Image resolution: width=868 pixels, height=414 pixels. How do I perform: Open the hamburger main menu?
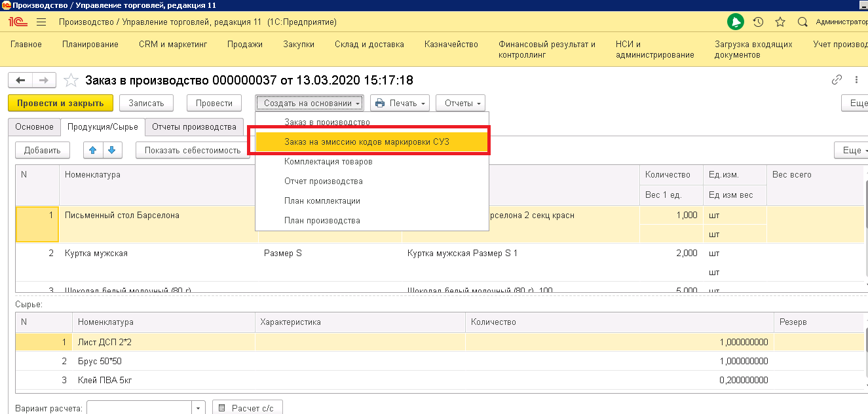coord(41,22)
